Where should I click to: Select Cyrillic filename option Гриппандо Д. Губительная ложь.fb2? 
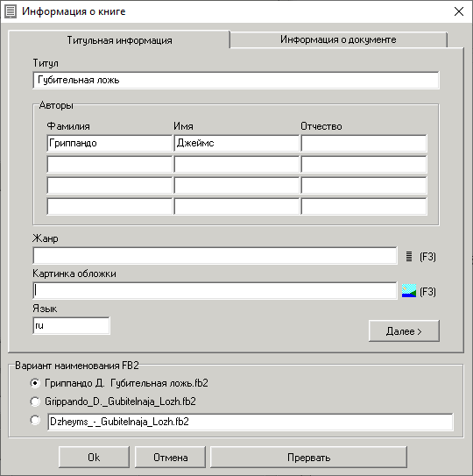[35, 383]
